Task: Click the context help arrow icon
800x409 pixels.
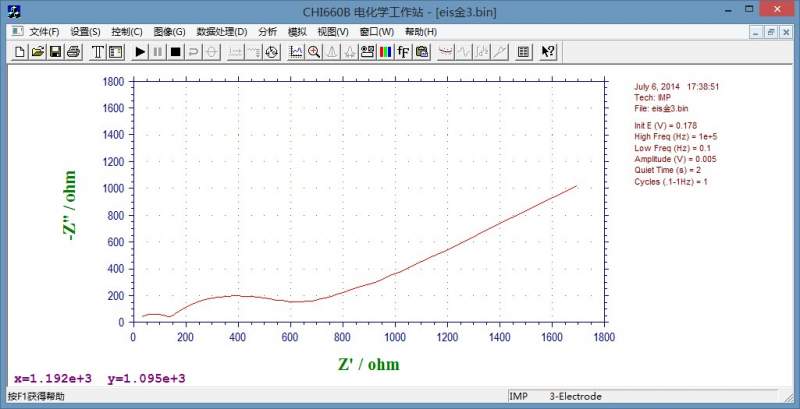Action: click(548, 51)
